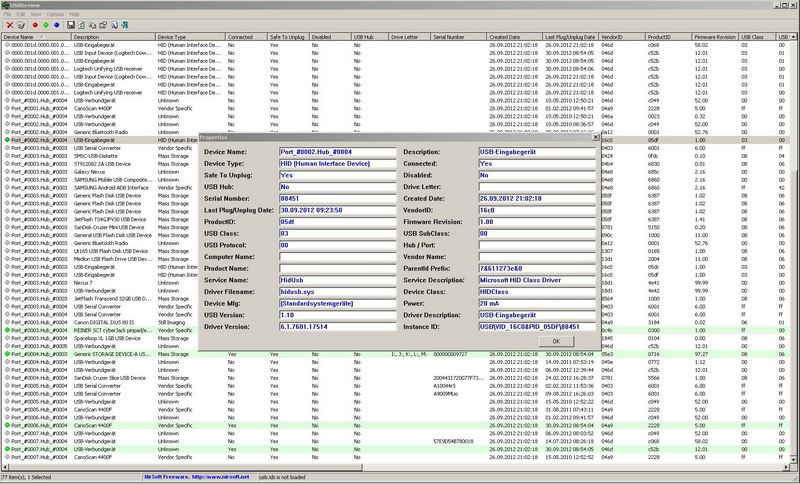Sort by the Safe To Unplug column header
This screenshot has width=800, height=484.
point(288,37)
